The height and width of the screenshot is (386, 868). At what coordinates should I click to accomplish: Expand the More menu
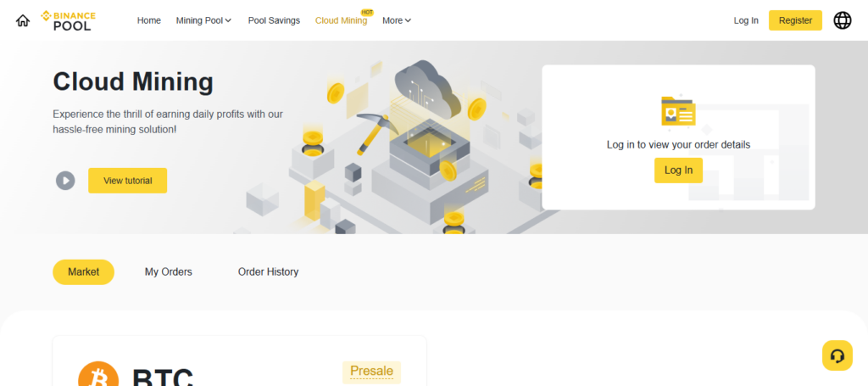tap(397, 20)
